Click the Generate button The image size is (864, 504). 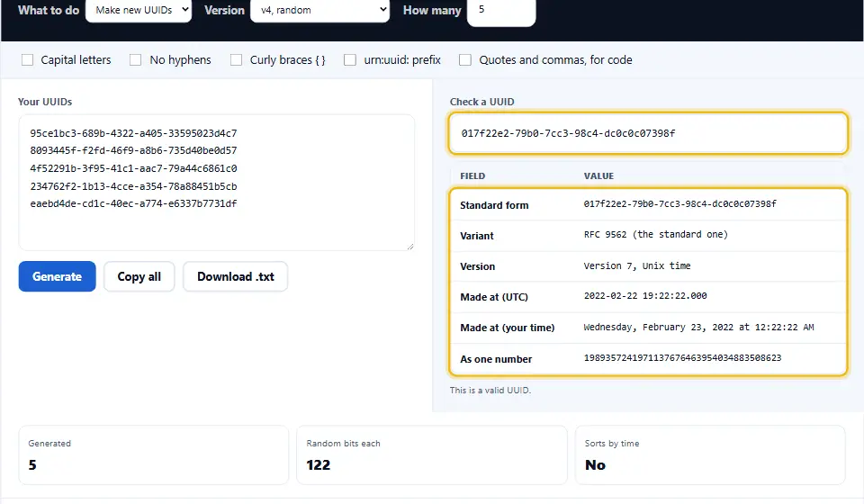click(58, 276)
